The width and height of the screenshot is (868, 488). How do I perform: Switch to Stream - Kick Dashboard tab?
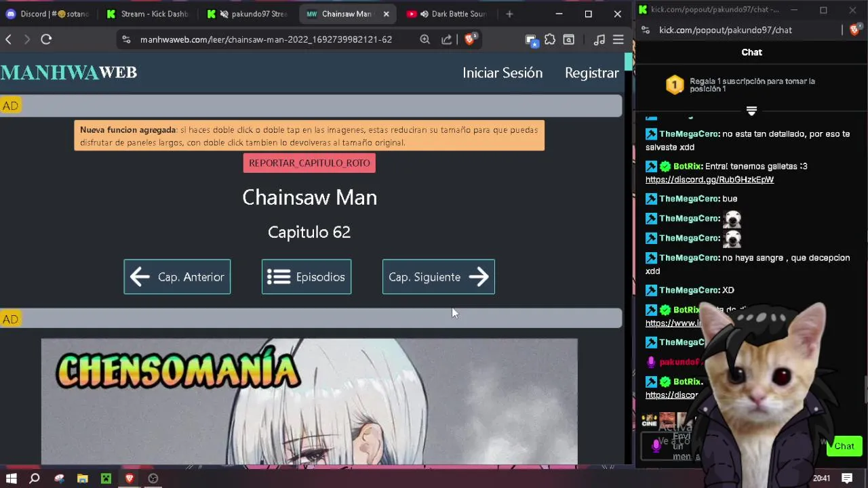coord(147,14)
